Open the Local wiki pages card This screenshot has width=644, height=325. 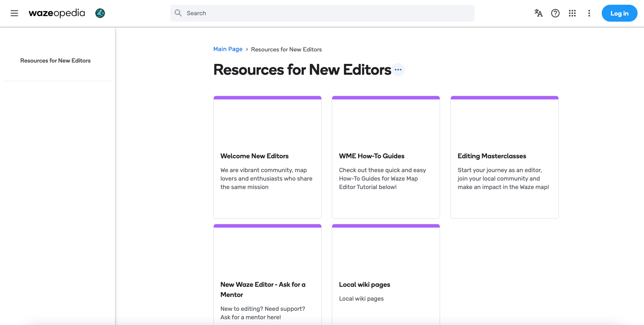364,284
